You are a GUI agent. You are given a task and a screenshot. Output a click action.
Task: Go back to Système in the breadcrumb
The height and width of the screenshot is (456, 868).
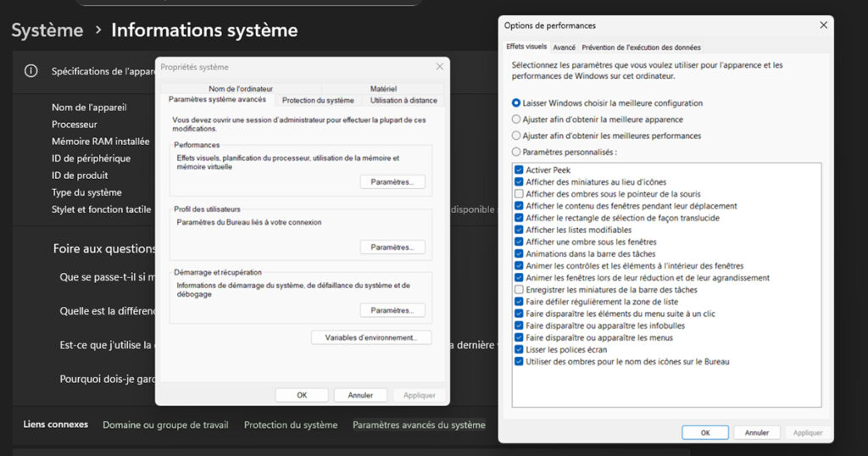tap(47, 31)
